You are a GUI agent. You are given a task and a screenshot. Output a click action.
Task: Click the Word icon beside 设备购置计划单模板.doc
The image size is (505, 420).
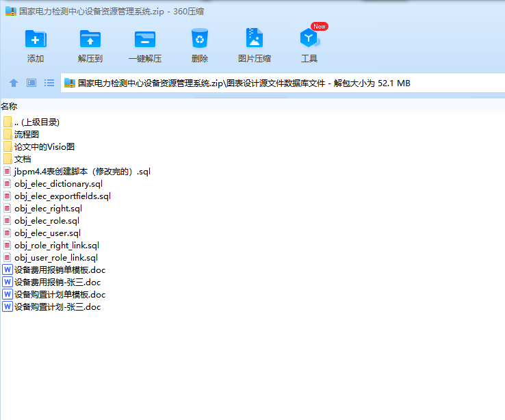click(x=8, y=294)
